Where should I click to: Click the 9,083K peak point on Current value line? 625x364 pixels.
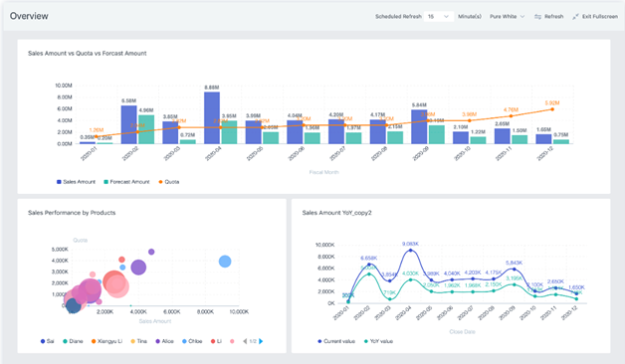pos(411,250)
